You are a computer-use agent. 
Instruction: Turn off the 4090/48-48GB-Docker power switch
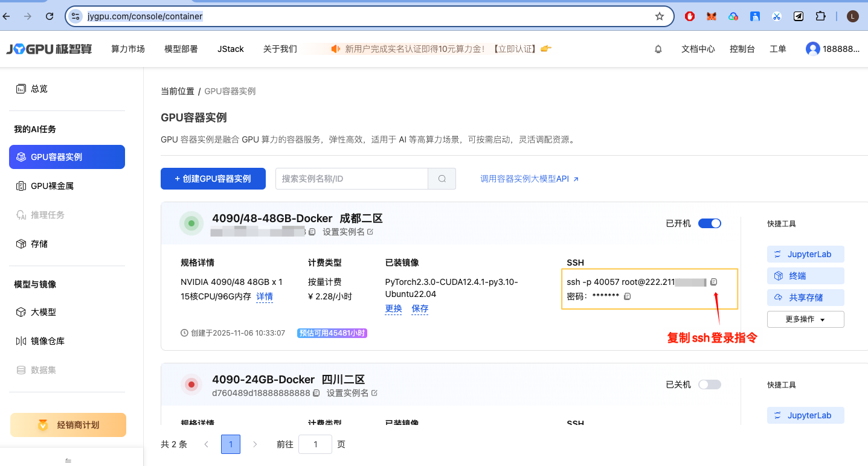709,223
